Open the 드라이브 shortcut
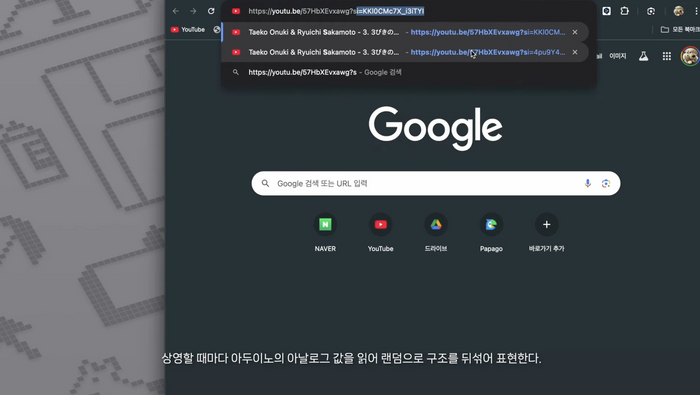This screenshot has width=700, height=395. pos(436,232)
